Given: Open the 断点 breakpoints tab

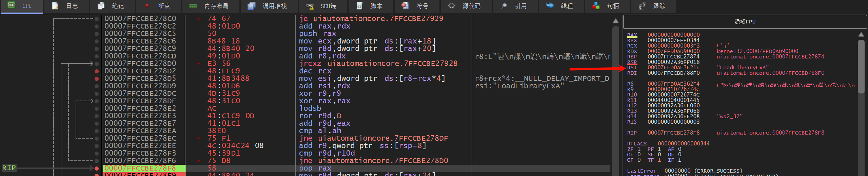Looking at the screenshot, I should (158, 6).
